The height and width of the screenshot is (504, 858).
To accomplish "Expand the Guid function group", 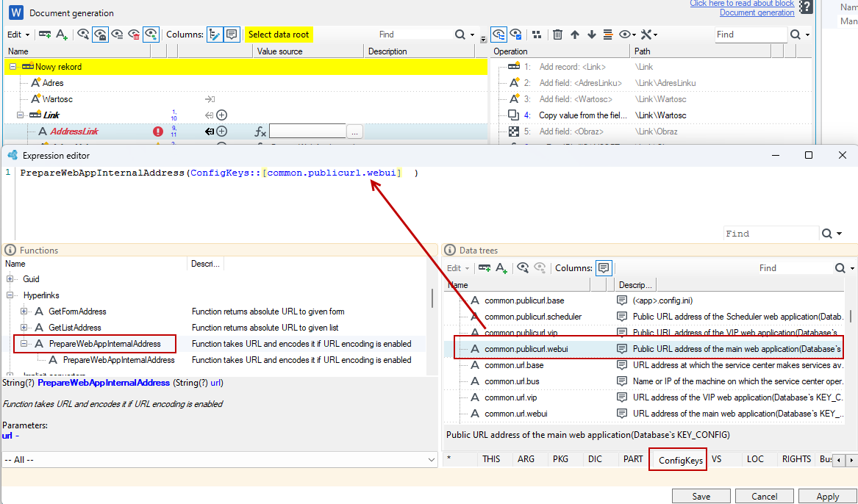I will coord(10,278).
